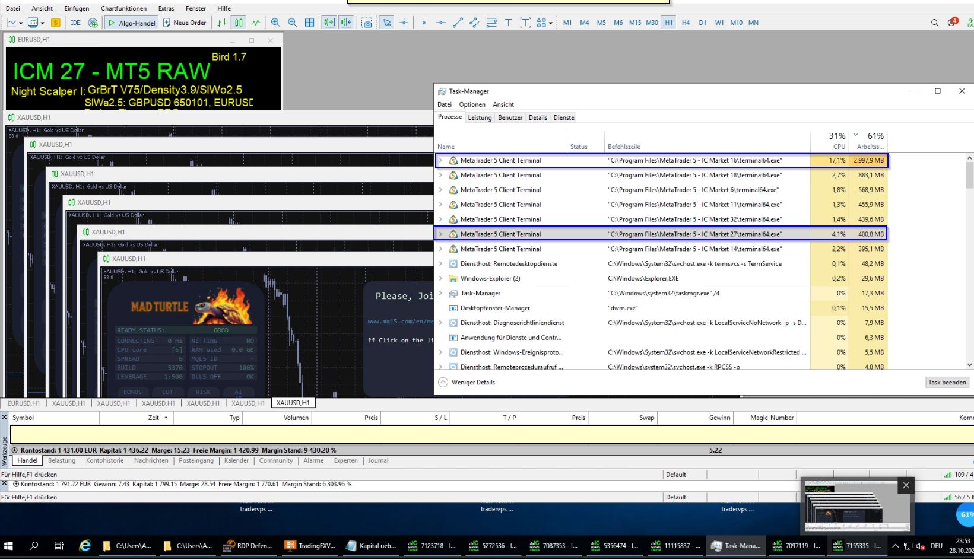The height and width of the screenshot is (560, 974).
Task: Open the objects shapes dropdown arrow
Action: (551, 23)
